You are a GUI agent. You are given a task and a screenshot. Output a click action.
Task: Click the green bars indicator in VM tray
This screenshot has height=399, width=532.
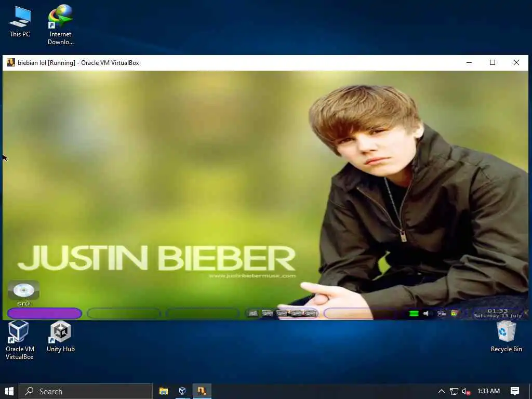pyautogui.click(x=414, y=313)
